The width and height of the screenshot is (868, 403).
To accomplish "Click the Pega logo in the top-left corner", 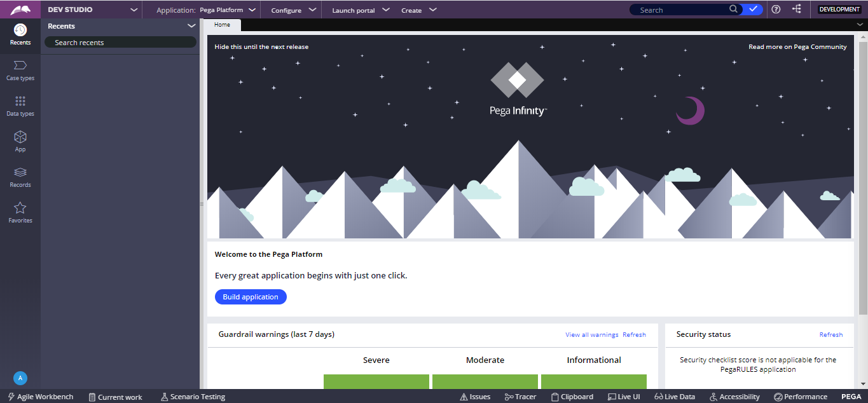I will point(20,10).
